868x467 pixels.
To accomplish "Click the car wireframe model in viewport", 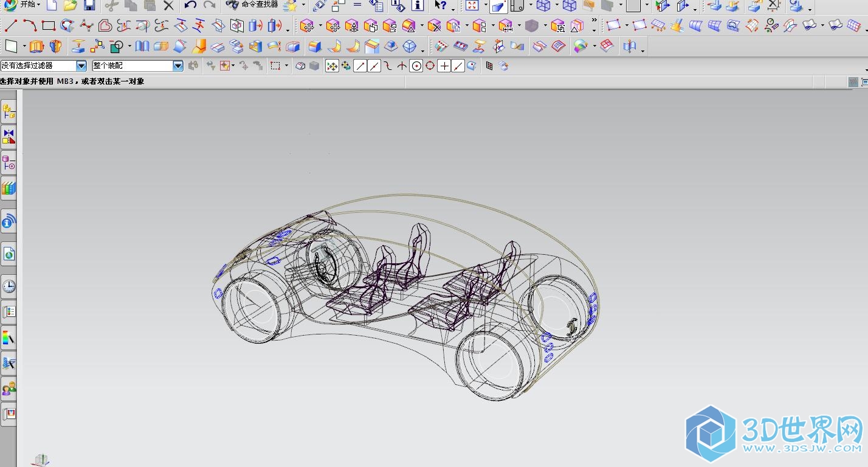I will tap(406, 297).
